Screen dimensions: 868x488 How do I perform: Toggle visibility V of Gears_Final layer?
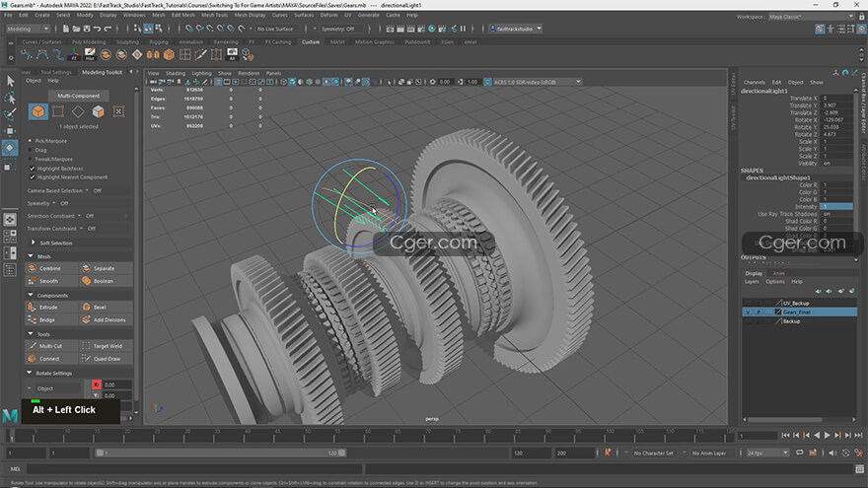pos(748,313)
